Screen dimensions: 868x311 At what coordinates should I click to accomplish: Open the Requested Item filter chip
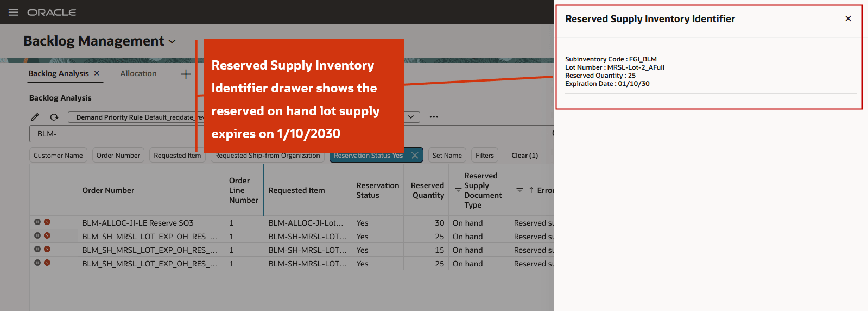[x=177, y=155]
